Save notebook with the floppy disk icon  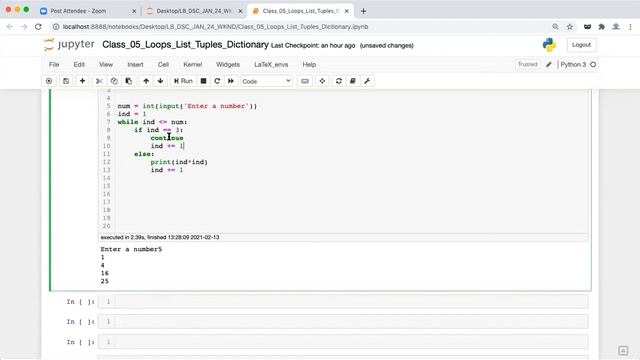[66, 81]
